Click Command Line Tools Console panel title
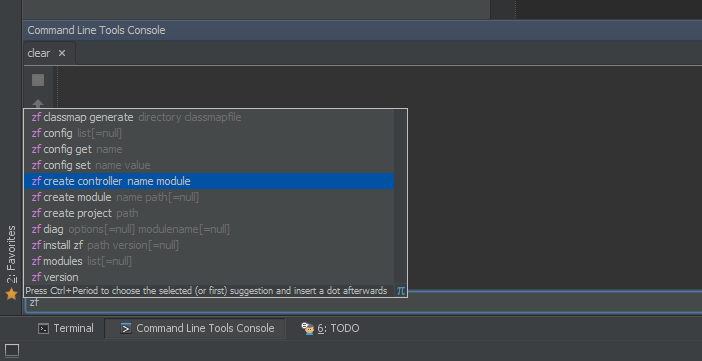The height and width of the screenshot is (361, 702). click(x=96, y=30)
